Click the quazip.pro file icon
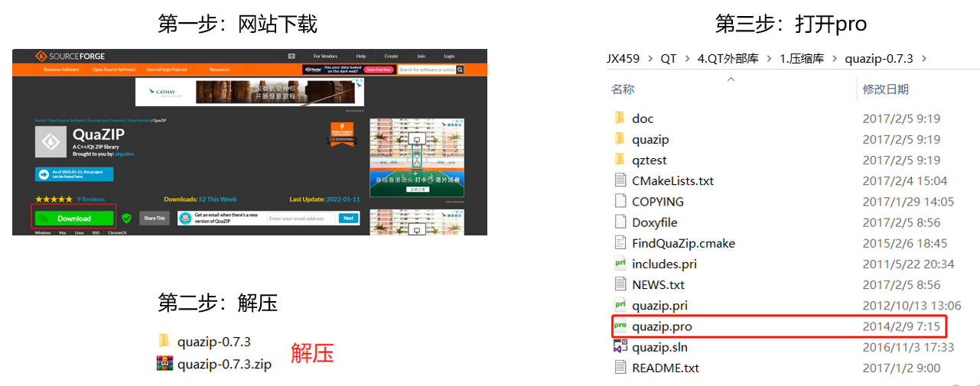This screenshot has height=386, width=980. coord(620,326)
